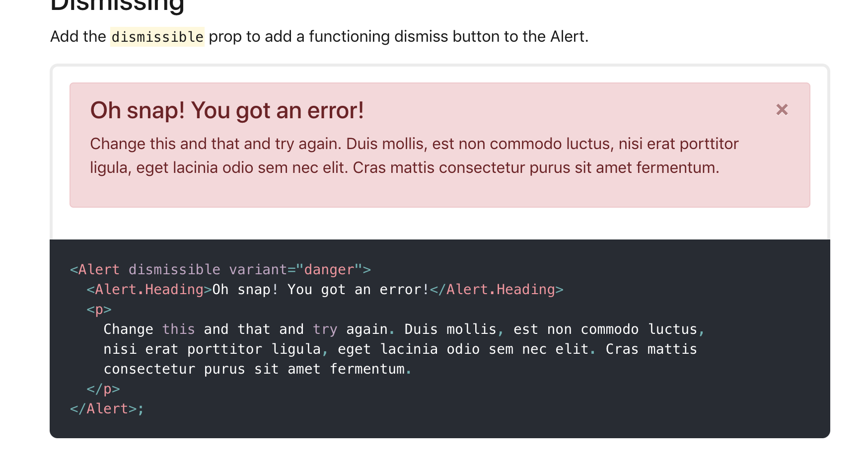The height and width of the screenshot is (472, 868).
Task: Dismiss the error alert via the X icon
Action: [782, 110]
